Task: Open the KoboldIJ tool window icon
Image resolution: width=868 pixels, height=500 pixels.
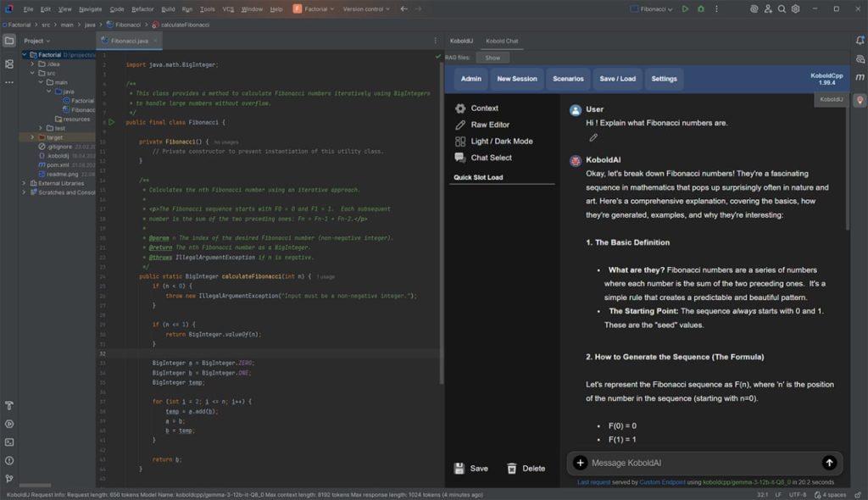Action: point(860,100)
